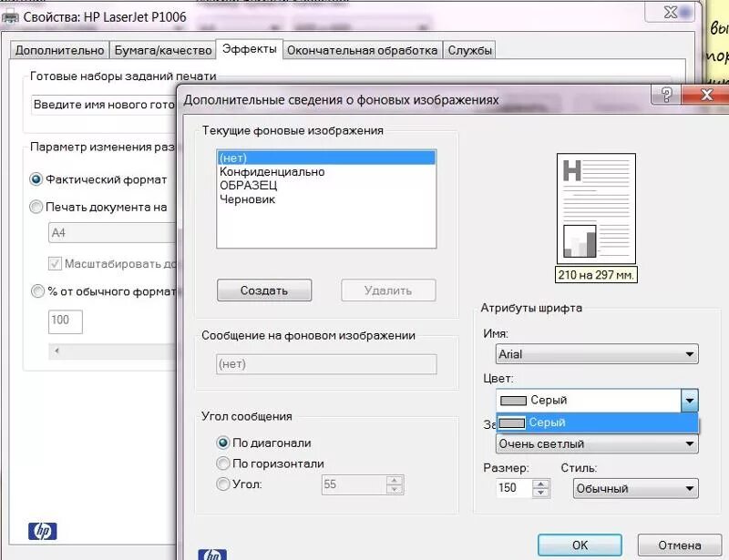Image resolution: width=729 pixels, height=560 pixels.
Task: Select (нет) in watermark list
Action: pyautogui.click(x=326, y=158)
